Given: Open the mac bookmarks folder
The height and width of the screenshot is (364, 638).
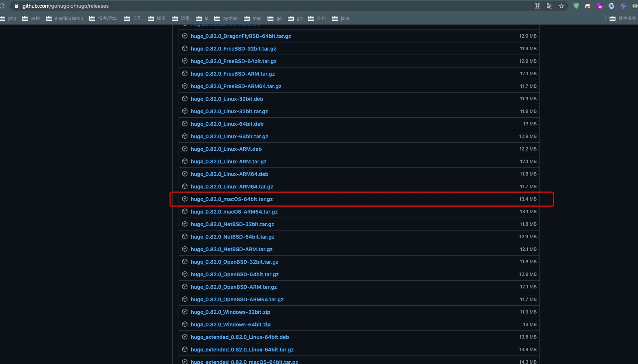Looking at the screenshot, I should coord(253,18).
